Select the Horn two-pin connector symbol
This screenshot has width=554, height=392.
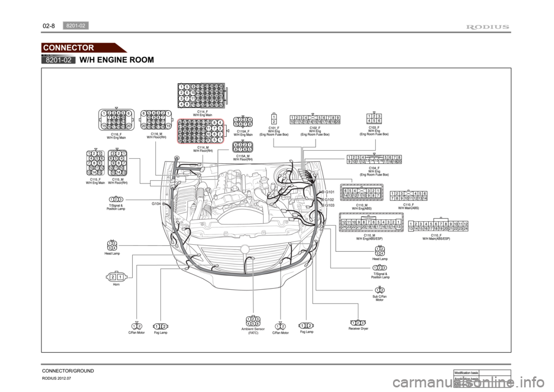(117, 277)
